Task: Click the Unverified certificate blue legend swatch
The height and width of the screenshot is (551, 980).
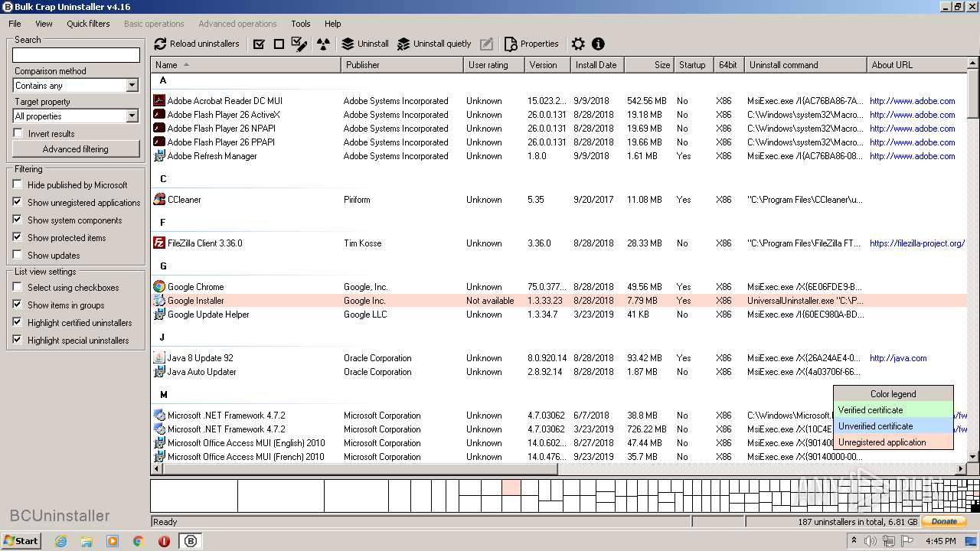Action: (x=893, y=426)
